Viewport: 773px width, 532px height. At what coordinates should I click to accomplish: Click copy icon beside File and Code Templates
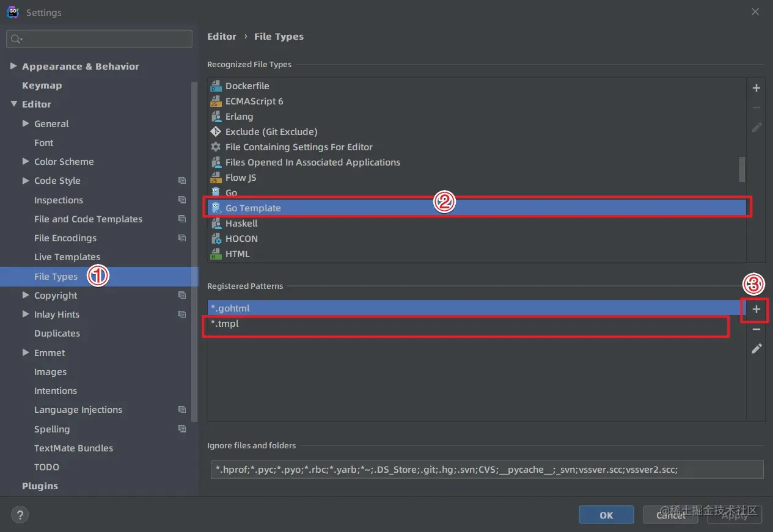click(x=182, y=219)
